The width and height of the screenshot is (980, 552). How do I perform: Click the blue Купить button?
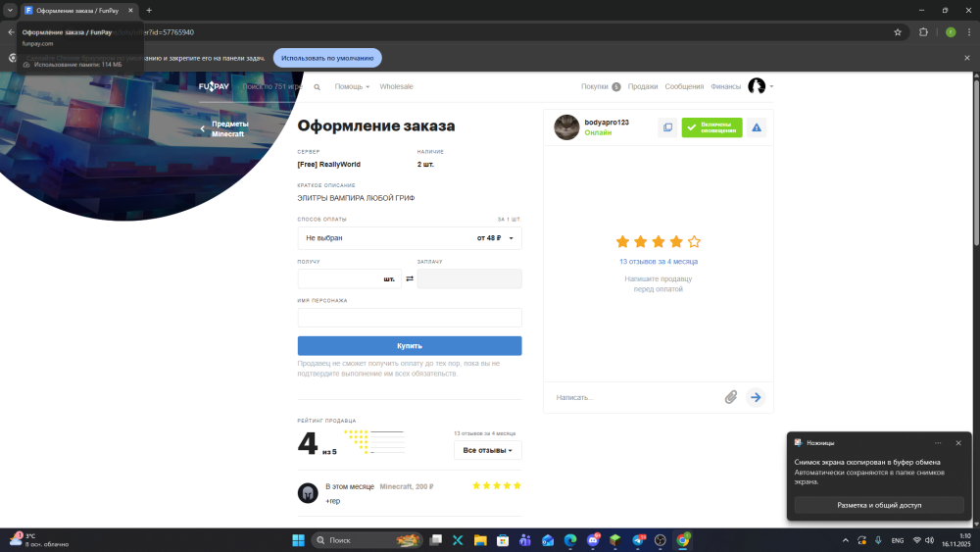(x=410, y=346)
